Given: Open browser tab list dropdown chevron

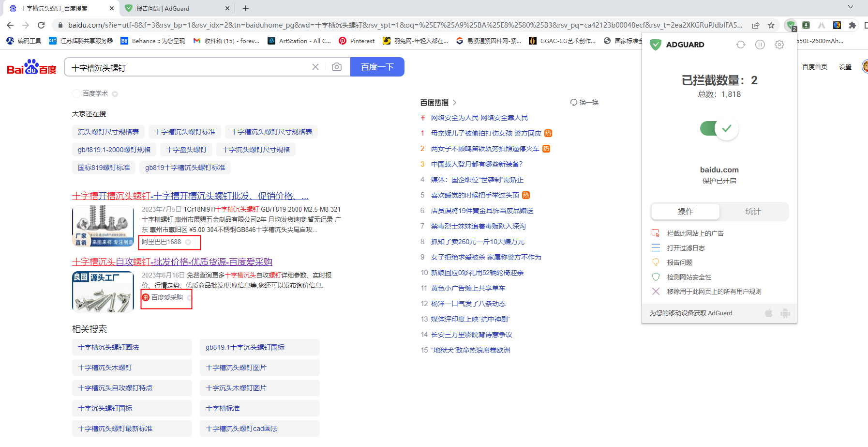Looking at the screenshot, I should click(851, 8).
